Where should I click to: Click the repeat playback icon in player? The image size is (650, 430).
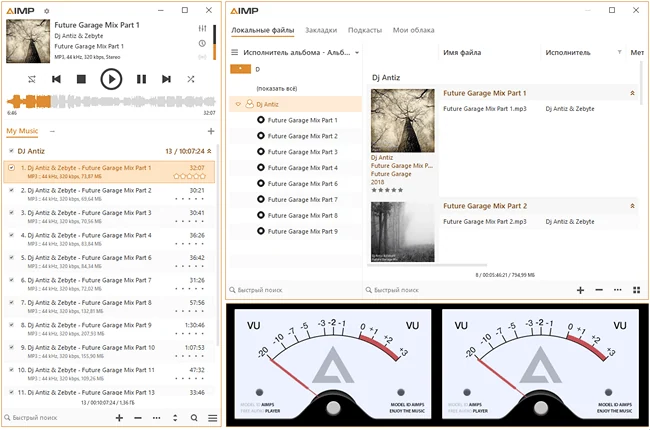pos(32,79)
